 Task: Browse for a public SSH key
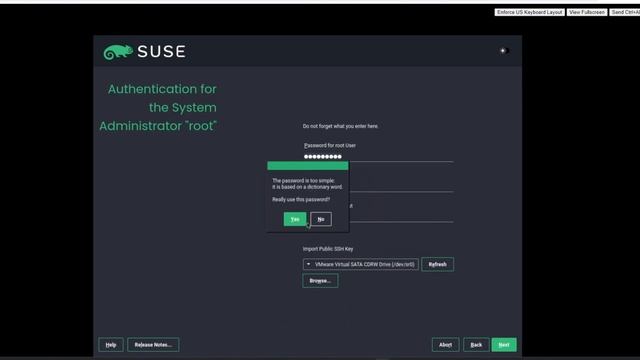(x=320, y=281)
